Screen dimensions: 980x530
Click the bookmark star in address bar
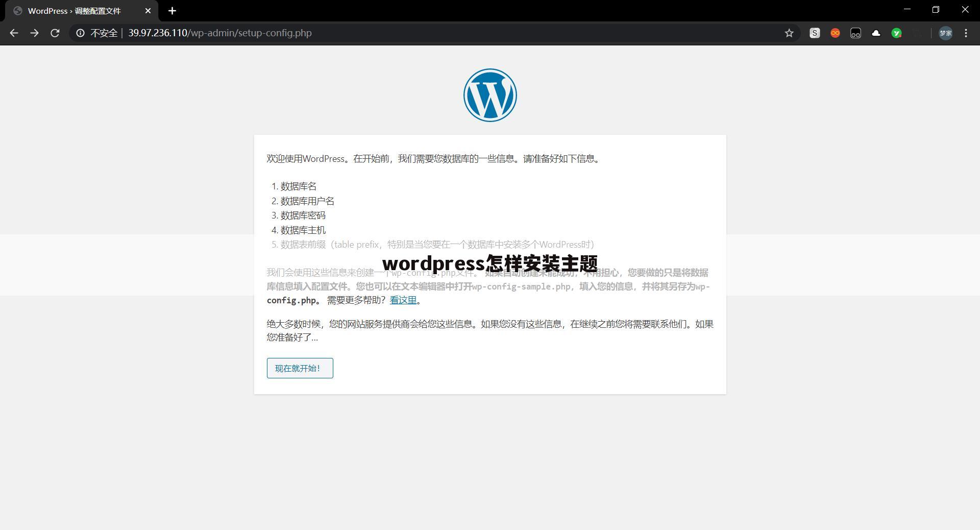click(789, 33)
